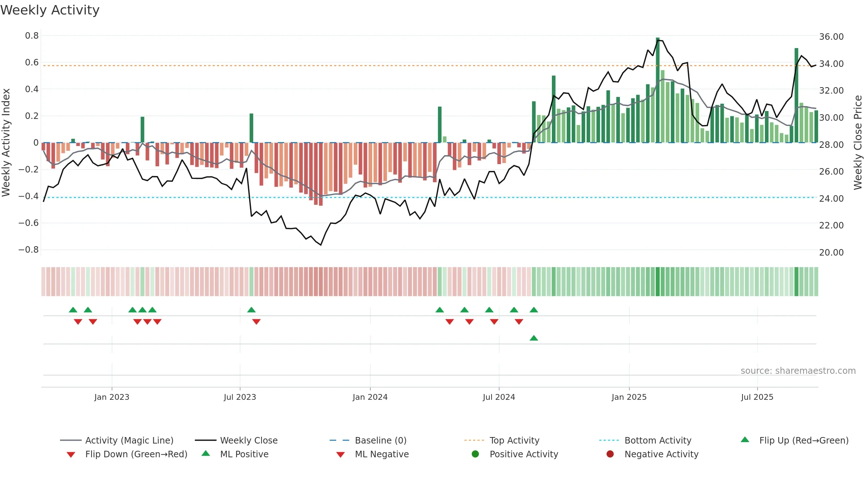Click the source: sharemaestro.com text
The width and height of the screenshot is (868, 488).
click(798, 371)
